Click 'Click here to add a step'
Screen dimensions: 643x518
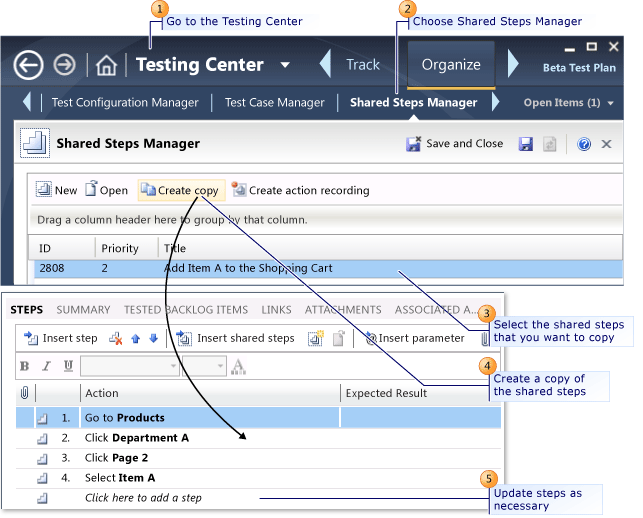(x=143, y=498)
